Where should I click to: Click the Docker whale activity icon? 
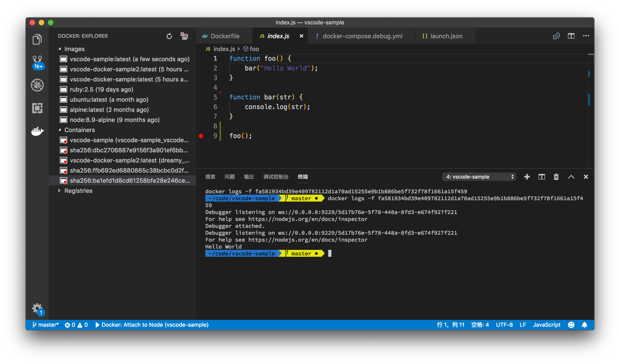37,131
